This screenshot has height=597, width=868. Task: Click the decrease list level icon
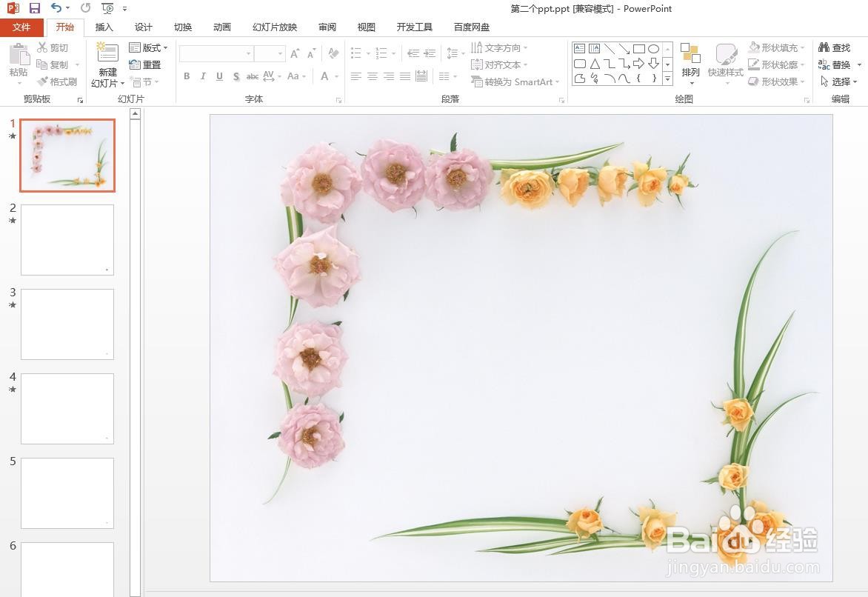tap(413, 54)
